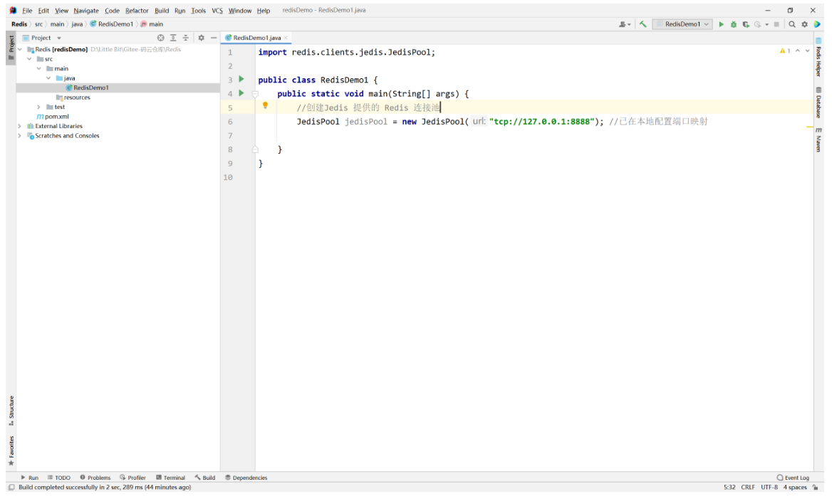Open the Refactor menu
The image size is (832, 504).
137,11
